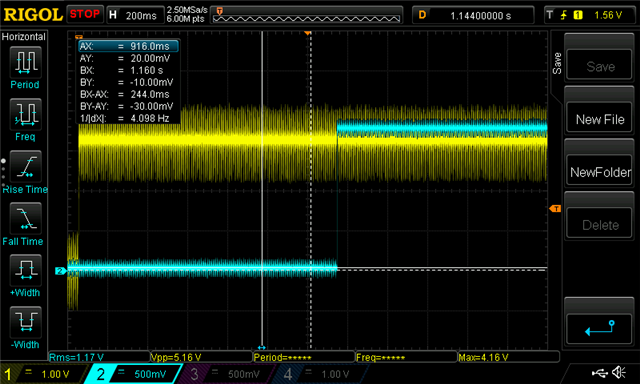Open the Horizontal measurement menu label
The height and width of the screenshot is (384, 640).
(x=24, y=37)
